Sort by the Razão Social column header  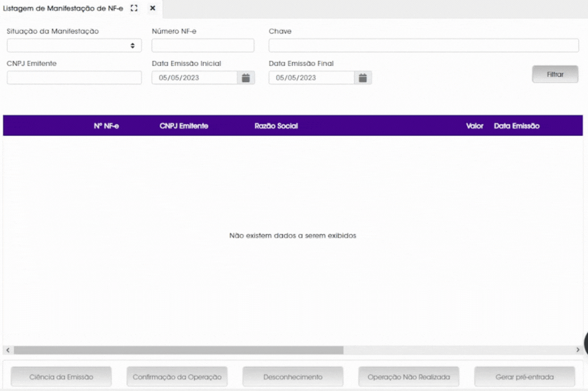click(276, 126)
